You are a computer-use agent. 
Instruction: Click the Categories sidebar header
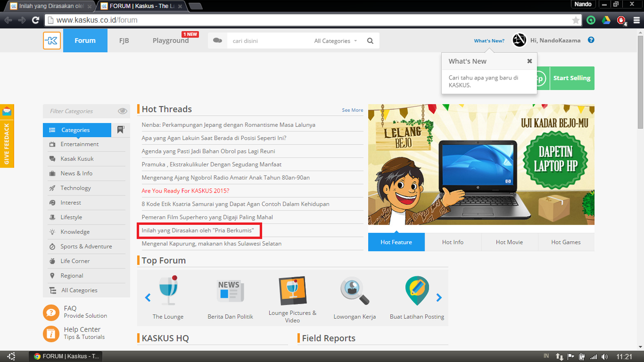(x=77, y=130)
